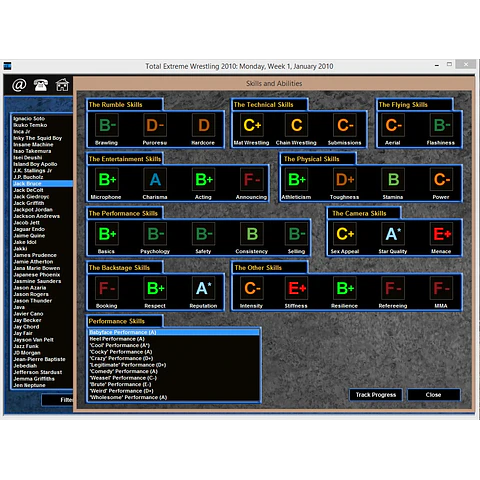Click the Mat Wrestling C+ grade tile
This screenshot has width=480, height=480.
(252, 125)
